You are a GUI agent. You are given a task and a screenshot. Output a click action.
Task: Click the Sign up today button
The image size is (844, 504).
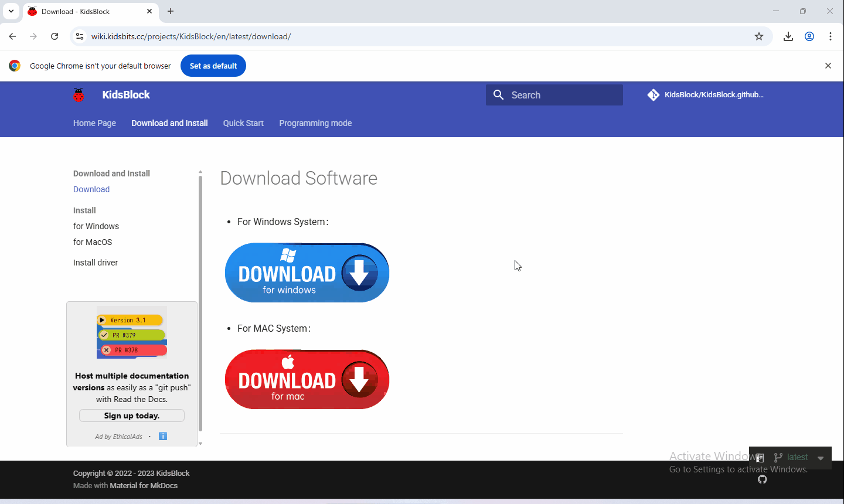132,416
